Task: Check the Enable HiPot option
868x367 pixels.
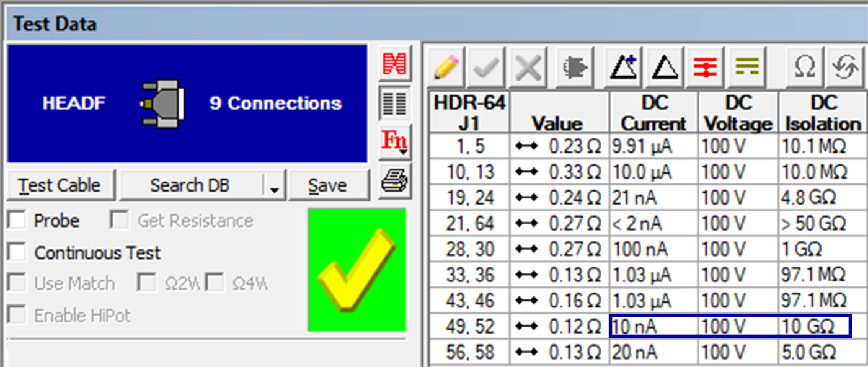Action: point(15,316)
